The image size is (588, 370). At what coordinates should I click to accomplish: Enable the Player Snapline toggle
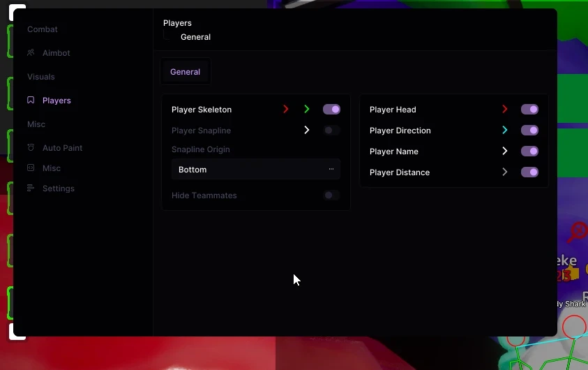click(331, 131)
